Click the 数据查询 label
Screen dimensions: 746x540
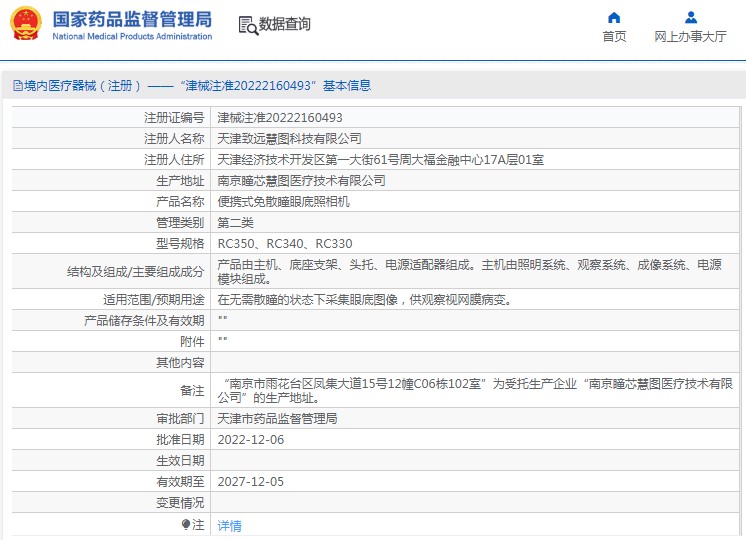[x=285, y=24]
